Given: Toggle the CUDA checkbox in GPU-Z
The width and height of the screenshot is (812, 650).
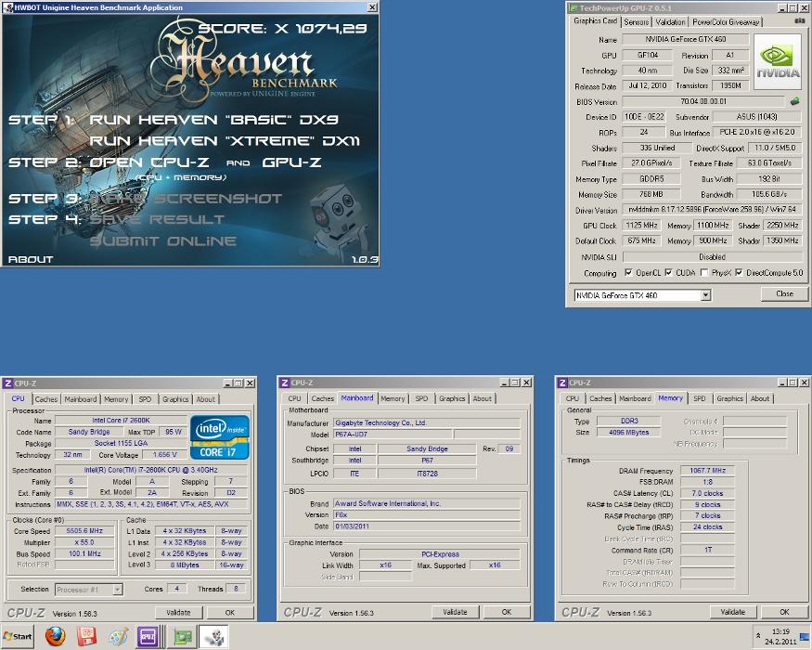Looking at the screenshot, I should (668, 272).
